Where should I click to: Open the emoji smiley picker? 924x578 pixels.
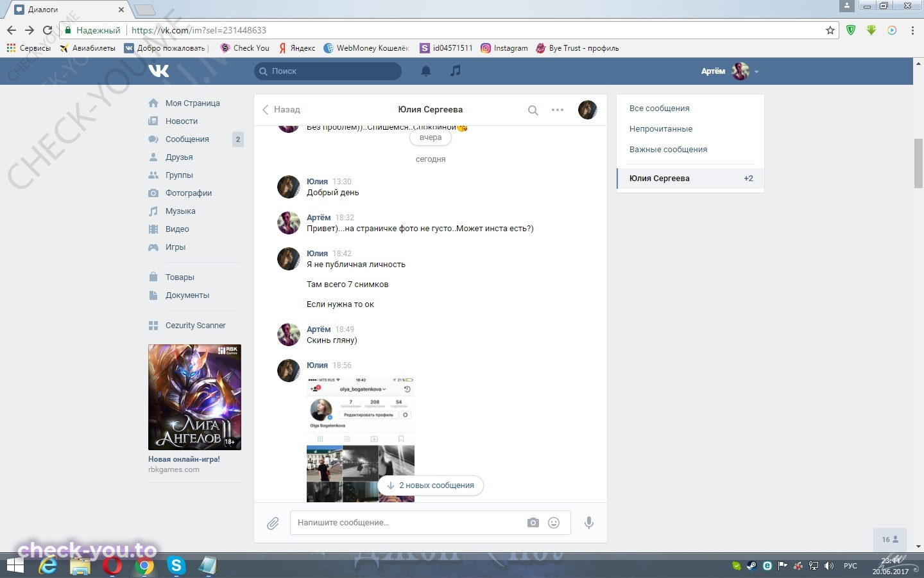coord(554,523)
